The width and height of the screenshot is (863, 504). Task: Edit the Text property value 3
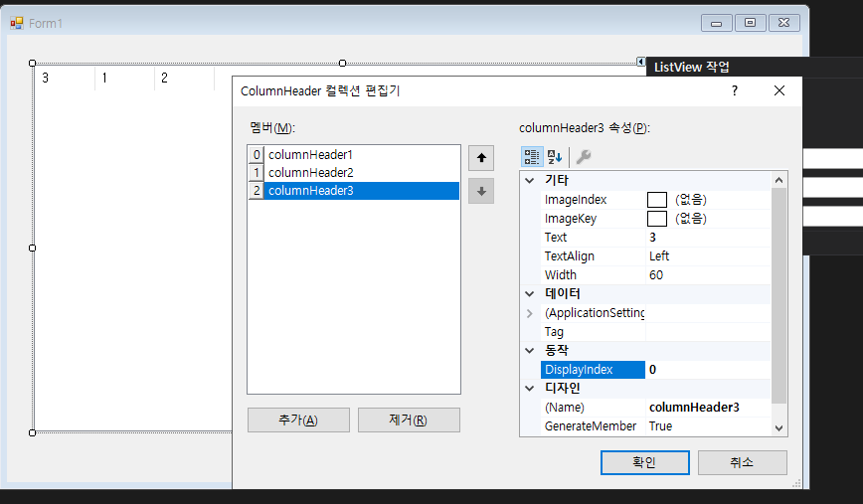click(708, 238)
